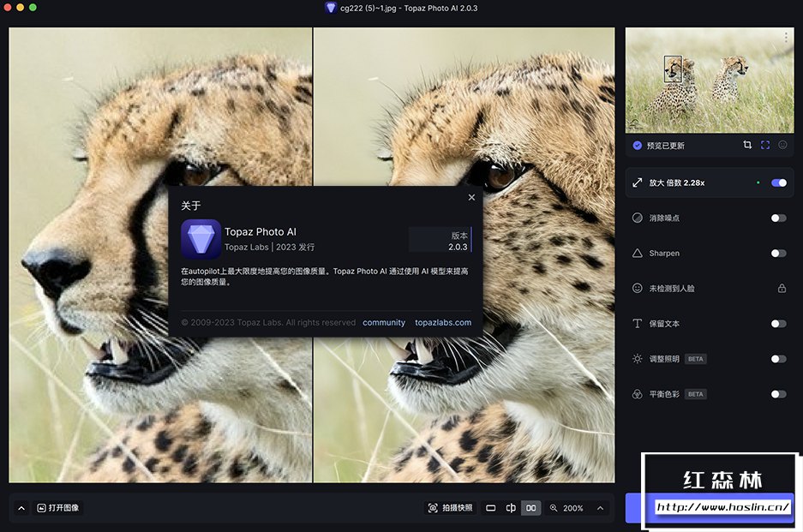Visit the topazlabs.com link
This screenshot has width=803, height=532.
pyautogui.click(x=443, y=323)
